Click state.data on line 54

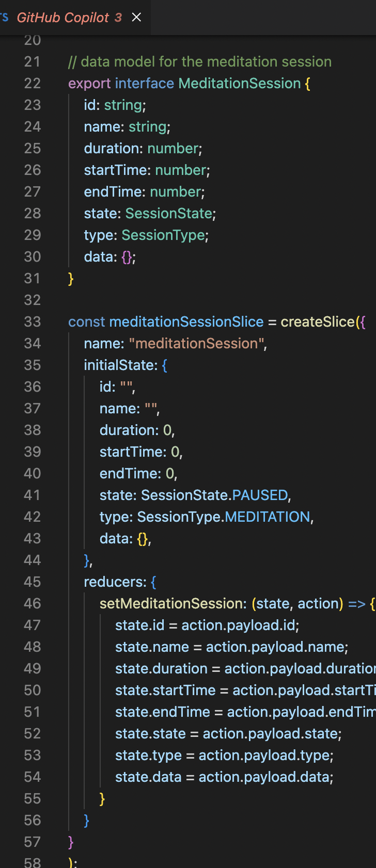click(x=148, y=777)
